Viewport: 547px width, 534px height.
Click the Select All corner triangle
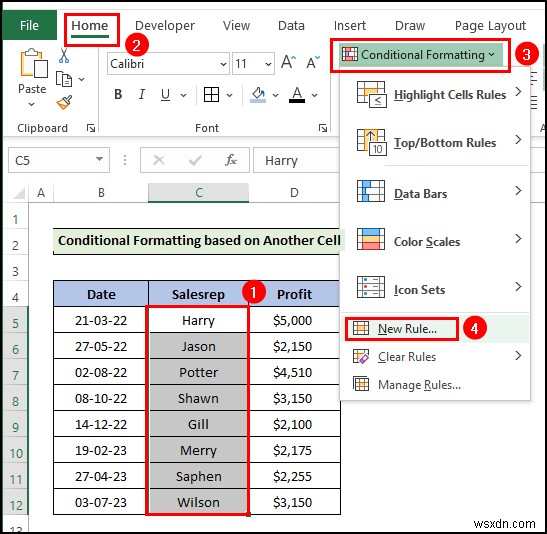pyautogui.click(x=18, y=193)
